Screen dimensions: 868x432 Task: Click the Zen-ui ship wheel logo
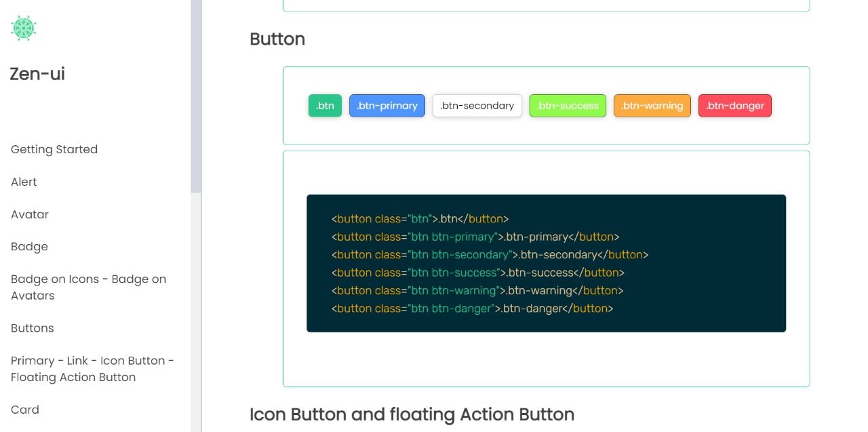pyautogui.click(x=24, y=28)
